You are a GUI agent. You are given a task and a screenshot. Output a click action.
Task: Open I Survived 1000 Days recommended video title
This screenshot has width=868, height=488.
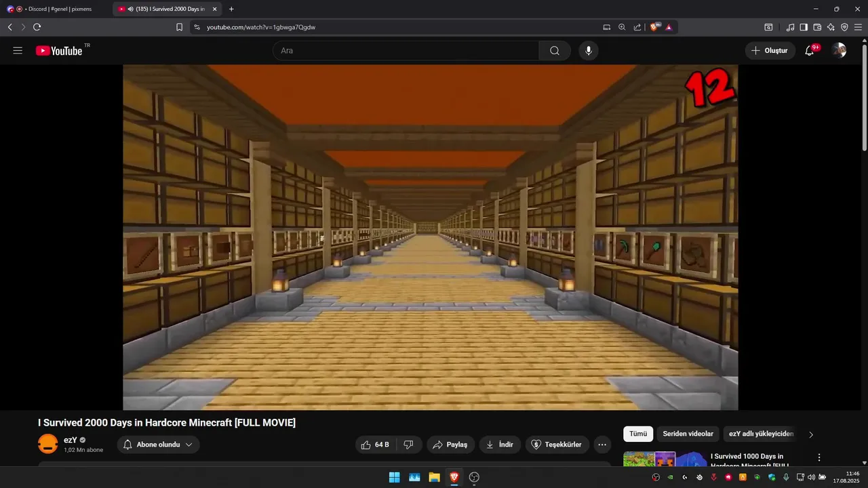[x=749, y=461]
